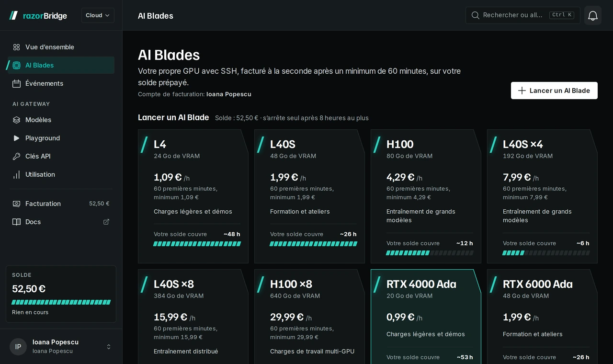
Task: Pick the RTX 6000 Ada blade card
Action: coord(542,317)
